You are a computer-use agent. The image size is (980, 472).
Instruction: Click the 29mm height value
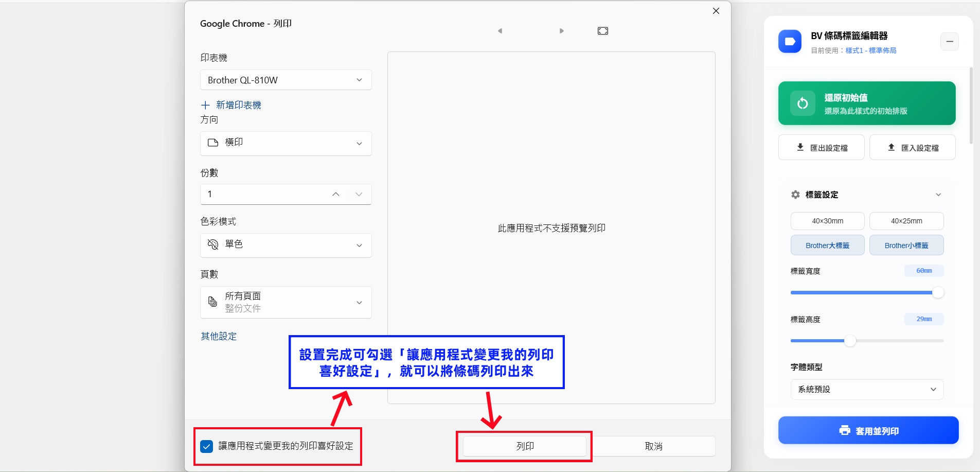click(x=924, y=319)
